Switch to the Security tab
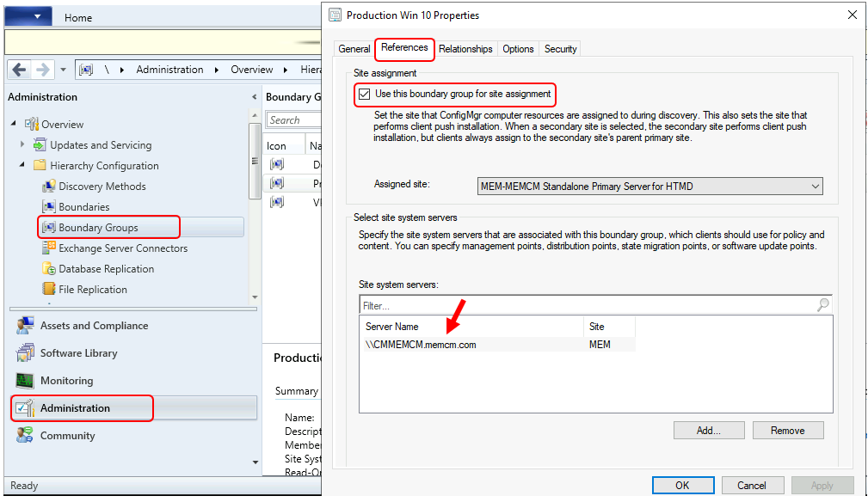 click(x=560, y=49)
